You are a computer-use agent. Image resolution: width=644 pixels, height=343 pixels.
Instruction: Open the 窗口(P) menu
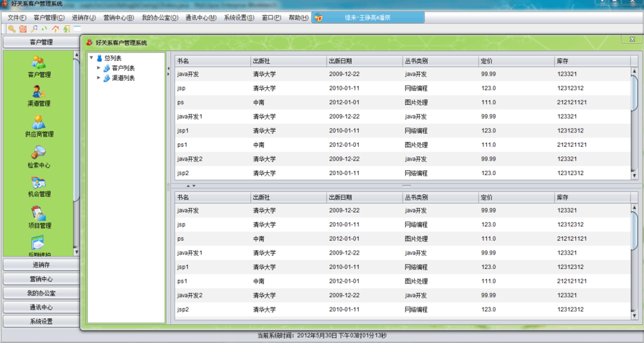click(272, 18)
